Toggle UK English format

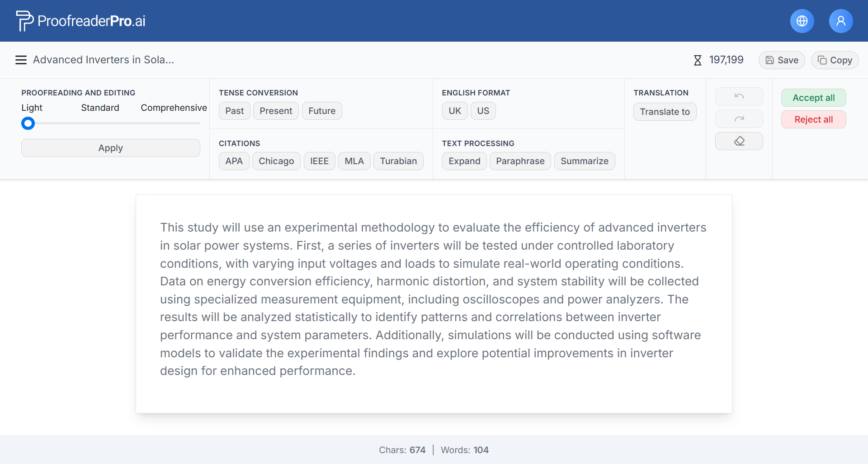click(454, 111)
